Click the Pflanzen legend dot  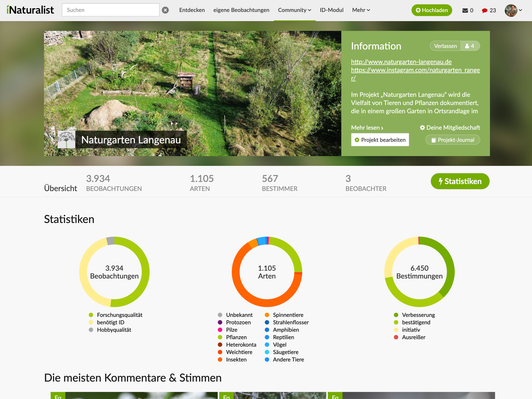[220, 337]
